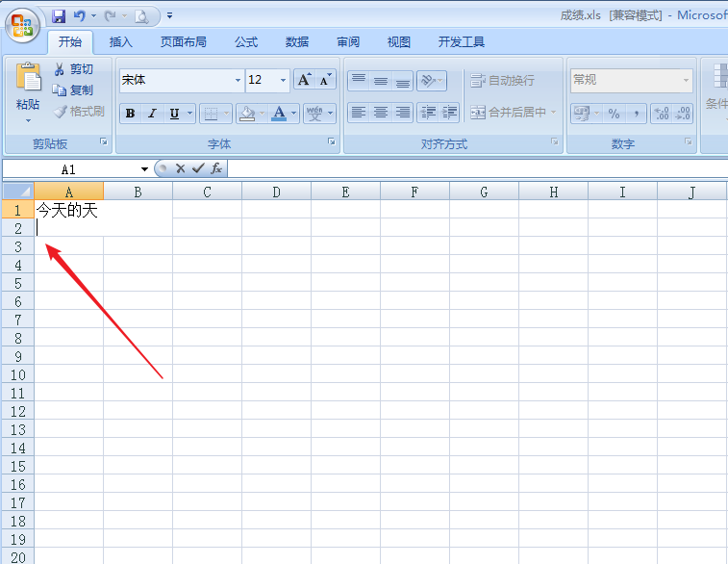Image resolution: width=728 pixels, height=564 pixels.
Task: Switch to the 数据 ribbon tab
Action: (297, 42)
